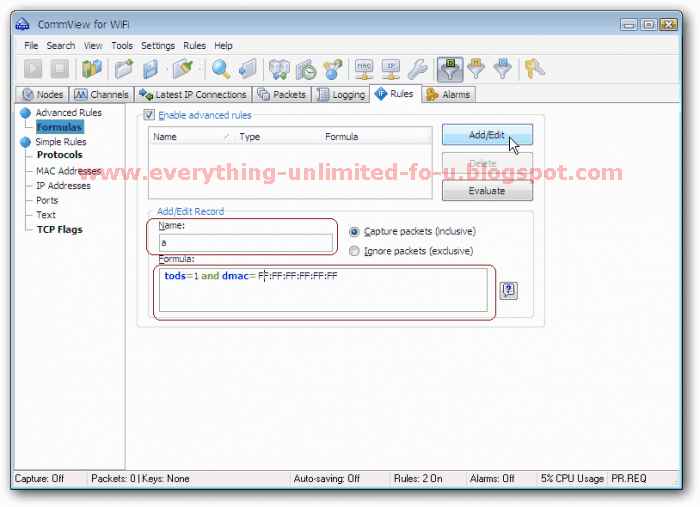The height and width of the screenshot is (507, 700).
Task: Click 'Alarms: Off' status bar entry
Action: point(492,478)
